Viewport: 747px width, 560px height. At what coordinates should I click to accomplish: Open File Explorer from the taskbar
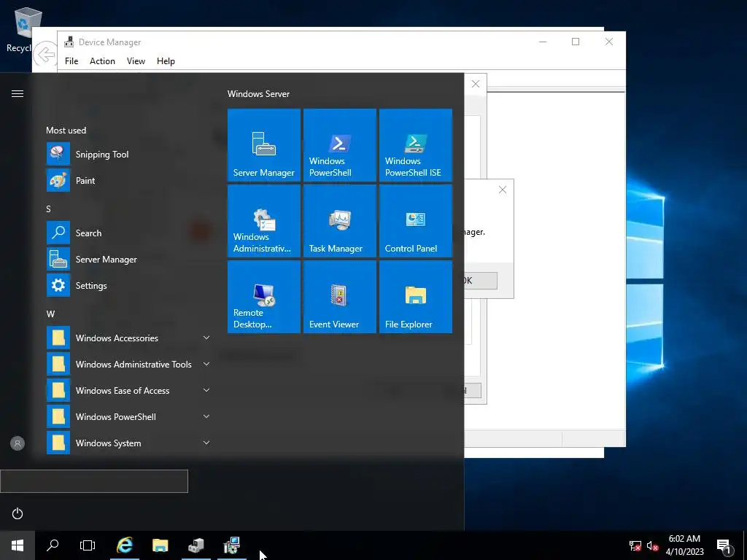(x=160, y=545)
